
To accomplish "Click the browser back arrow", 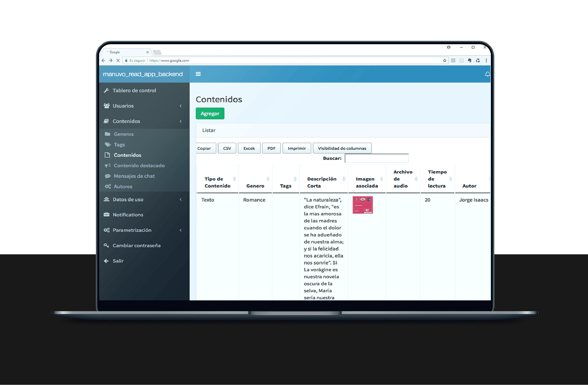I will [x=104, y=60].
